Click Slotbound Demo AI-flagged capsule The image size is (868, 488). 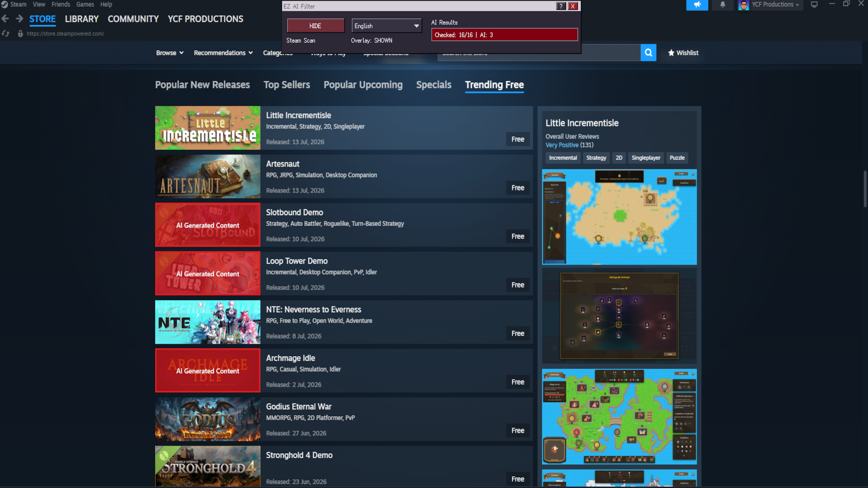pyautogui.click(x=208, y=225)
